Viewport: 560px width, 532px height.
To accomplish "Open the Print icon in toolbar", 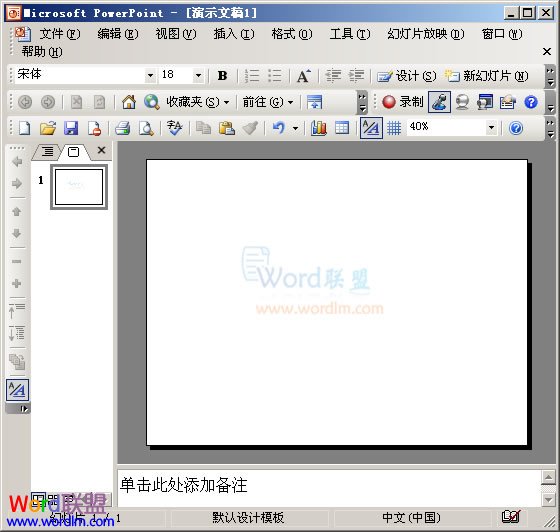I will click(x=122, y=128).
